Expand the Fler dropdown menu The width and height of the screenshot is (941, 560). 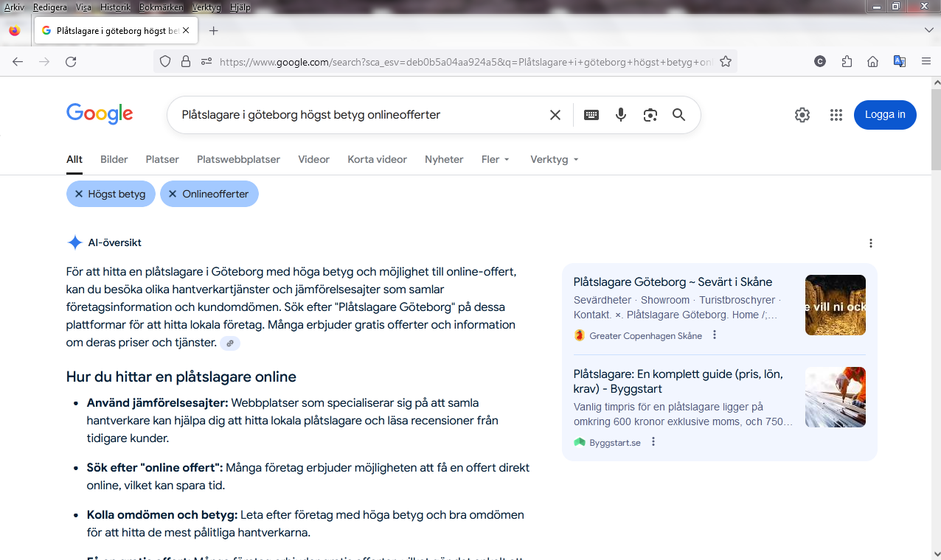(x=495, y=159)
